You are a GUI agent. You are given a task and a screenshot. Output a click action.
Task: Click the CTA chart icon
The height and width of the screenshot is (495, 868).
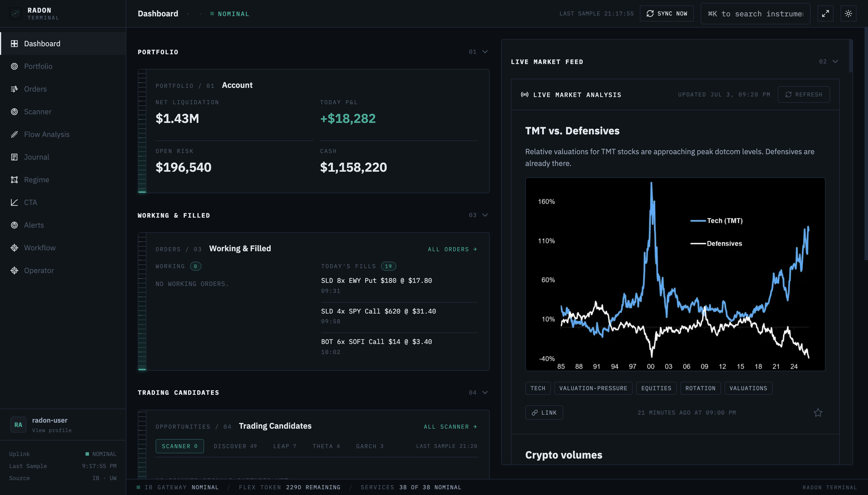coord(14,202)
